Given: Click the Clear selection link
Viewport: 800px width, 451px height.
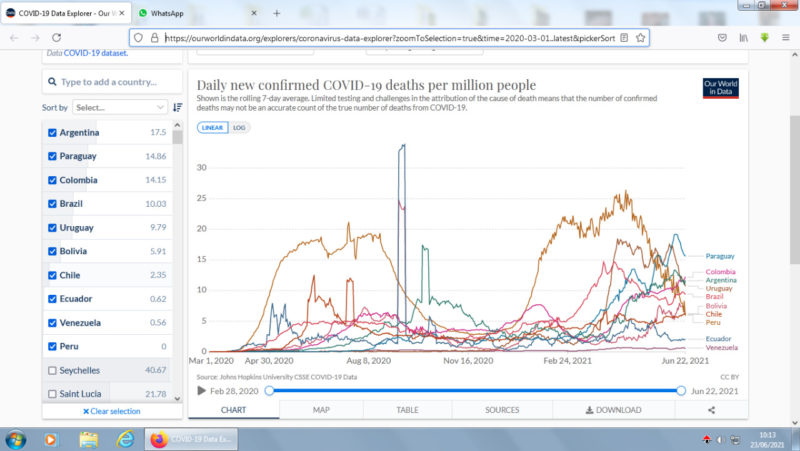Looking at the screenshot, I should [x=111, y=411].
